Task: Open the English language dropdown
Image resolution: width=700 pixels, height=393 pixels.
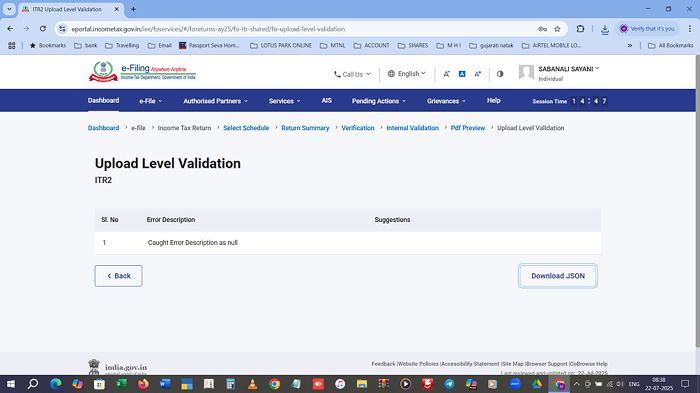Action: (406, 74)
